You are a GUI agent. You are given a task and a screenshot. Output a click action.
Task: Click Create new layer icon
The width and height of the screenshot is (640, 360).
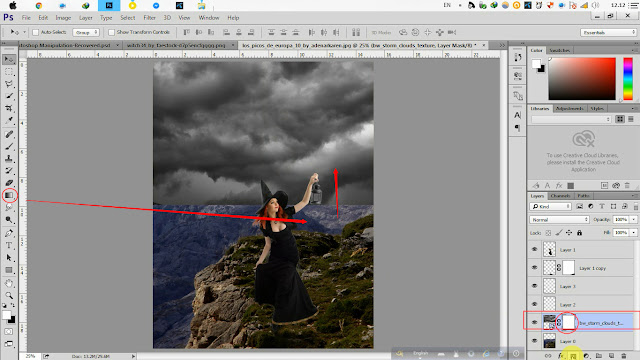611,356
